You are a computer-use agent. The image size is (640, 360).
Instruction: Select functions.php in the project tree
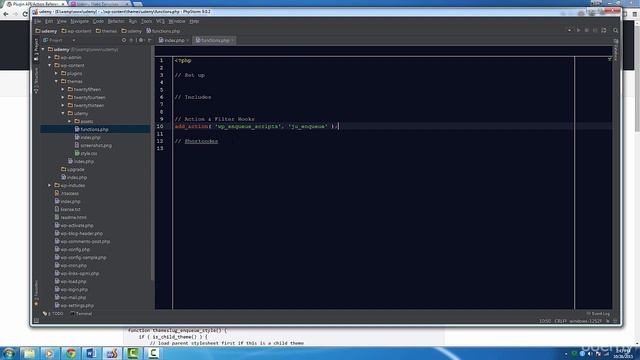[95, 129]
